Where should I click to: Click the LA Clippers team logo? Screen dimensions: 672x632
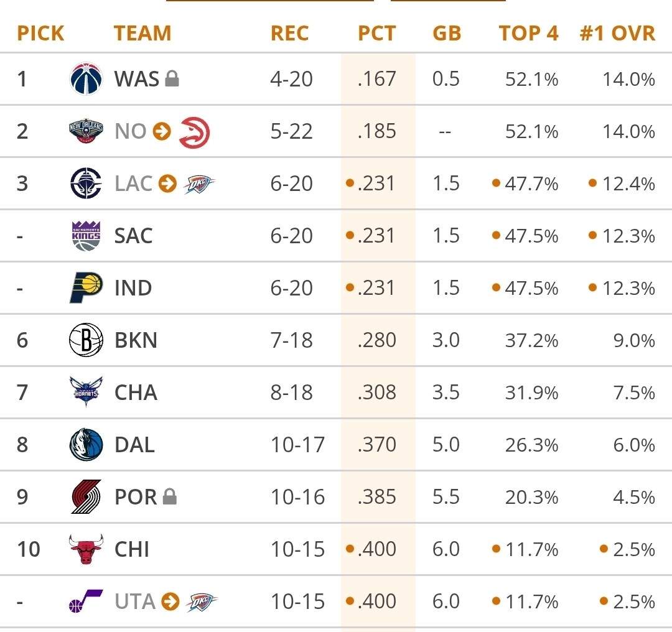86,184
